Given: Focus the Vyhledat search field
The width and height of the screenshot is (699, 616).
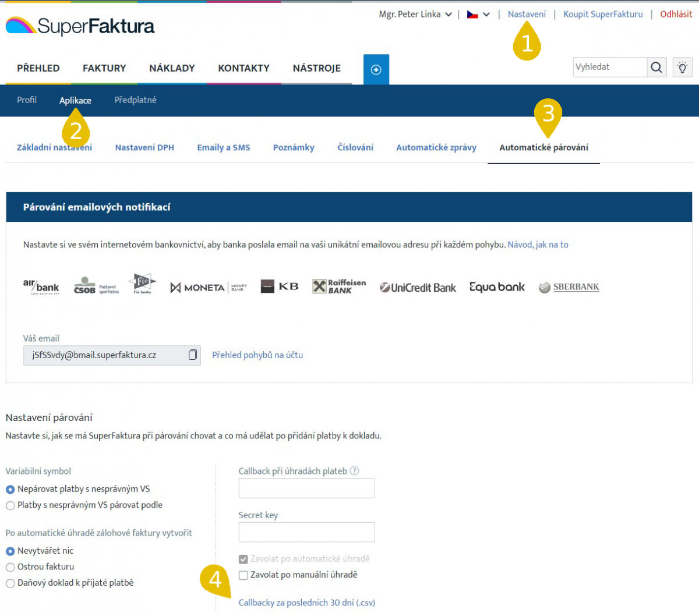Looking at the screenshot, I should pyautogui.click(x=610, y=67).
